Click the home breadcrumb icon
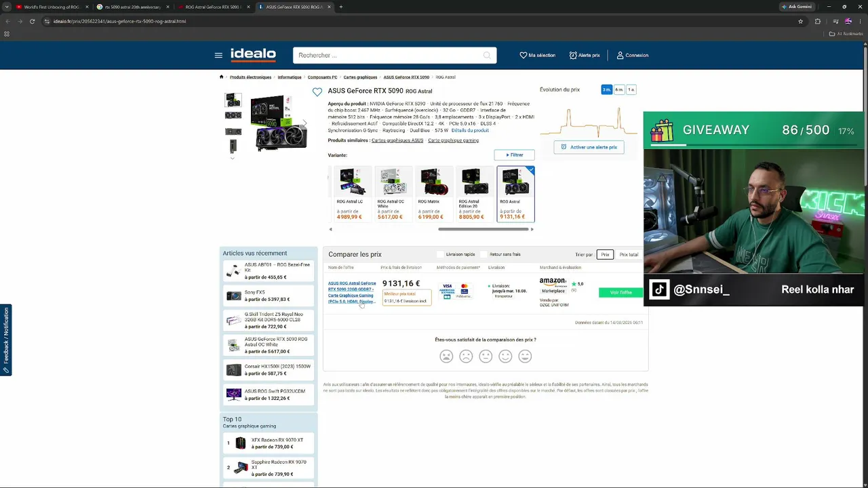 [x=221, y=77]
